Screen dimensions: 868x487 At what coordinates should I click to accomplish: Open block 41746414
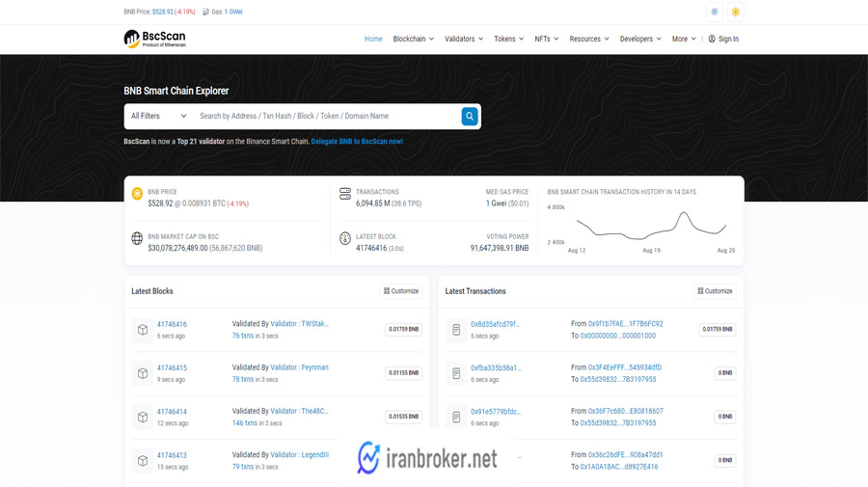point(172,412)
